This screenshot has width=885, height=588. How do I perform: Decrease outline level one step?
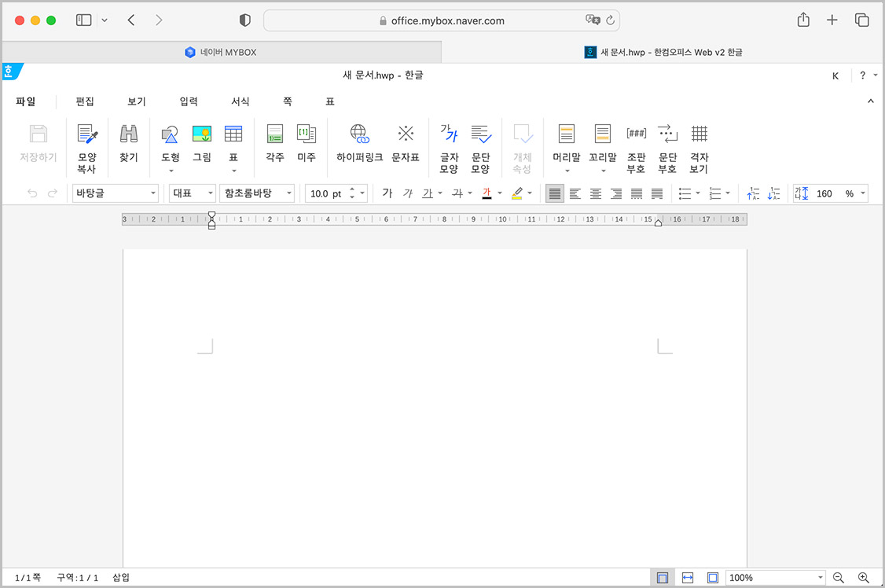(774, 193)
